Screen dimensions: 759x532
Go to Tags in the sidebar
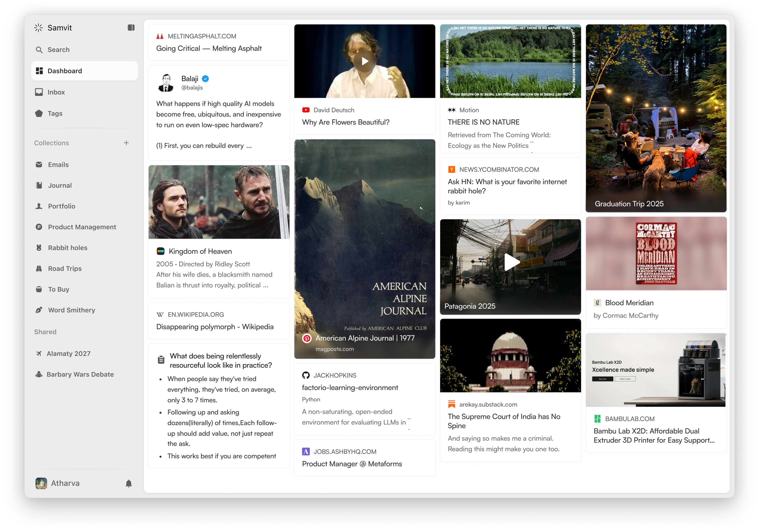[85, 113]
